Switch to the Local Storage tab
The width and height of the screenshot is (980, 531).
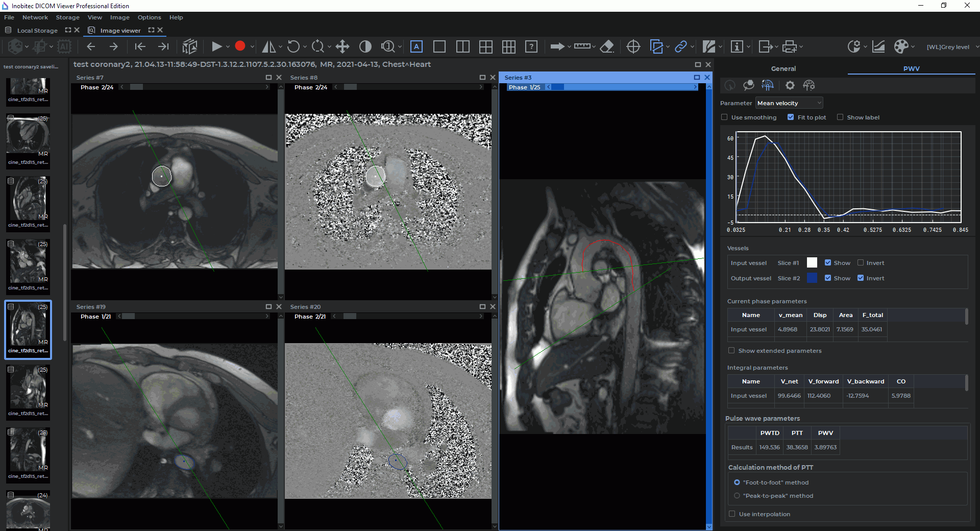point(37,30)
